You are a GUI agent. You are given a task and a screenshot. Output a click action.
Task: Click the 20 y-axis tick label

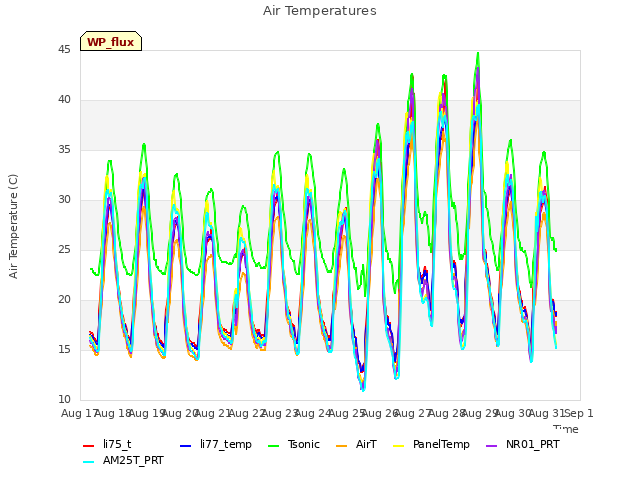pyautogui.click(x=64, y=300)
